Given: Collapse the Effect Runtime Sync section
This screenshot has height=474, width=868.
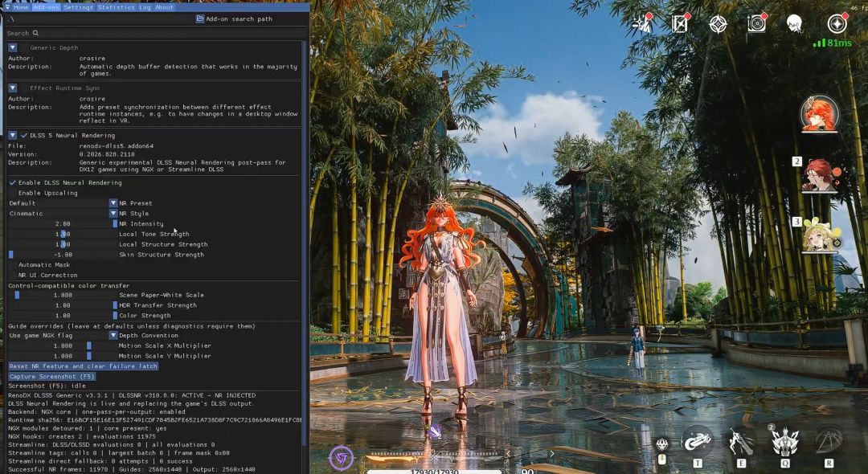Looking at the screenshot, I should click(12, 88).
